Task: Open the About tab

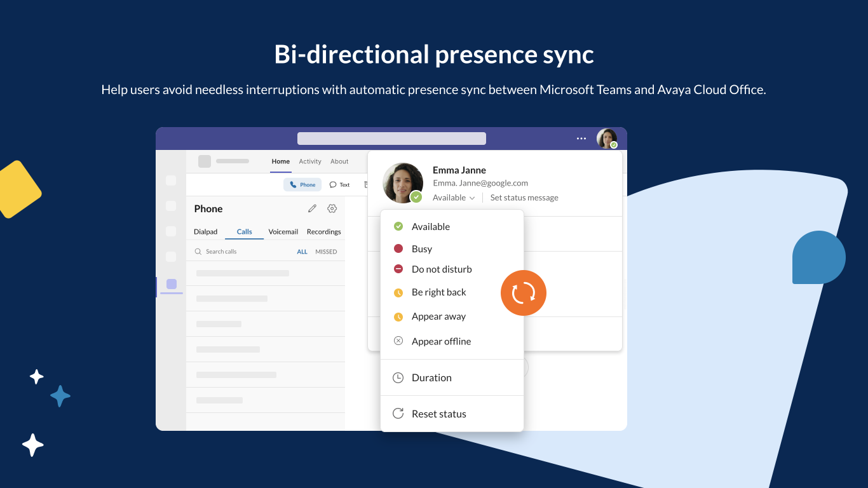Action: click(x=339, y=161)
